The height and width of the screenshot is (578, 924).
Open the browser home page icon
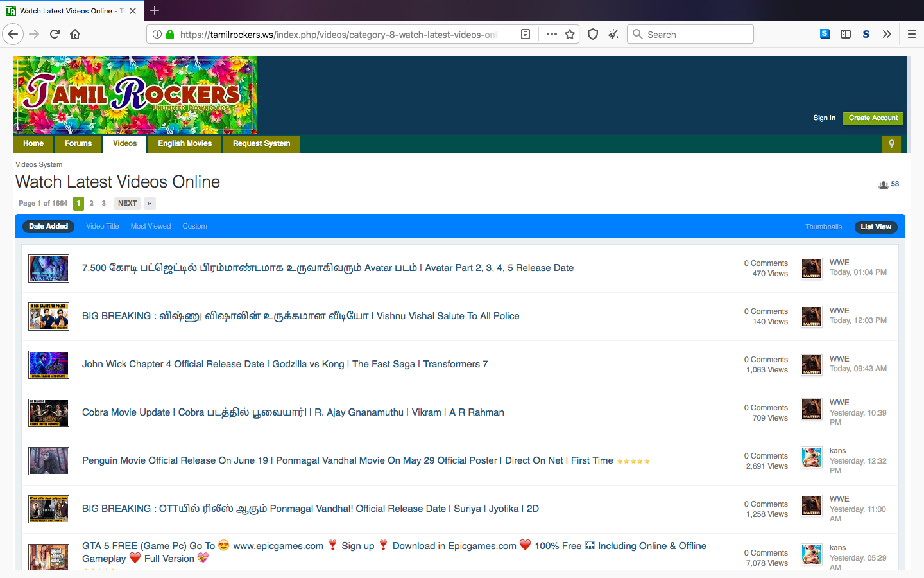75,34
